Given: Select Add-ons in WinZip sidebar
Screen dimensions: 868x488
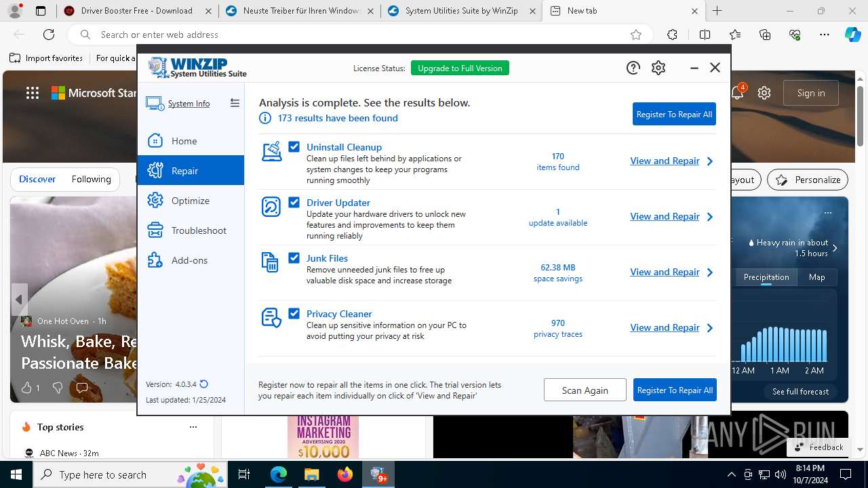Looking at the screenshot, I should (191, 260).
